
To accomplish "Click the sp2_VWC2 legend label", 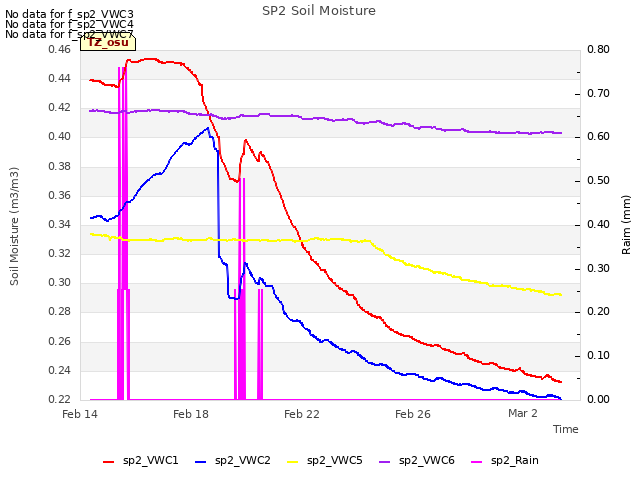I will click(x=242, y=460).
